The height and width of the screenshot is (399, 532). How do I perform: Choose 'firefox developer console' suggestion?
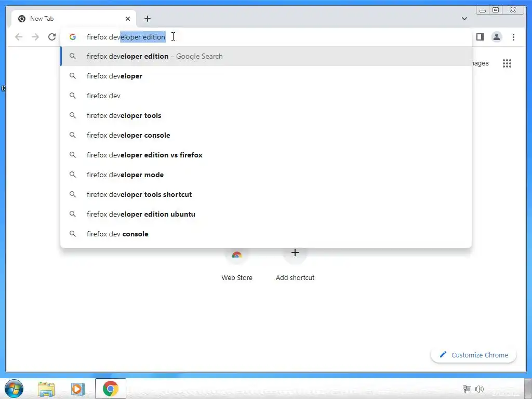point(266,135)
